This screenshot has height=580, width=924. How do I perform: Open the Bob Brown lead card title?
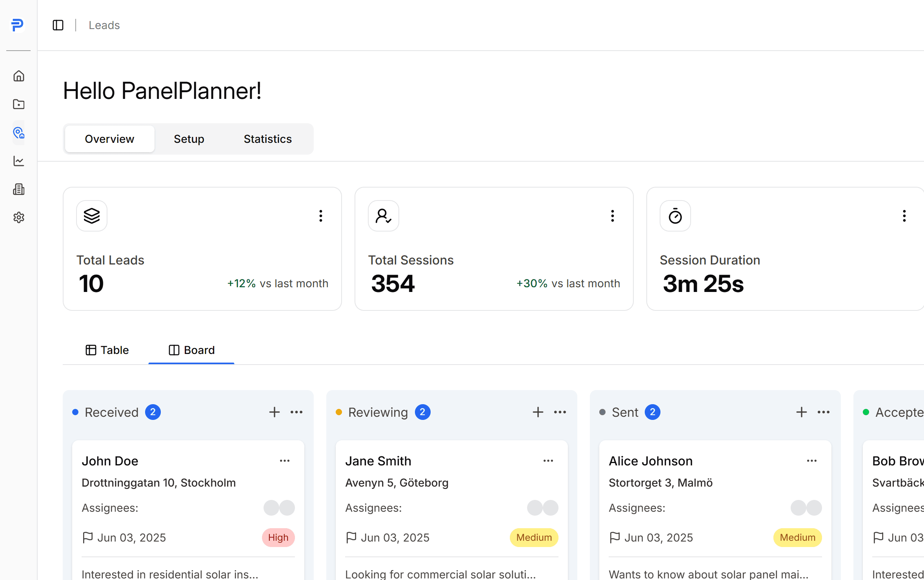pos(898,461)
